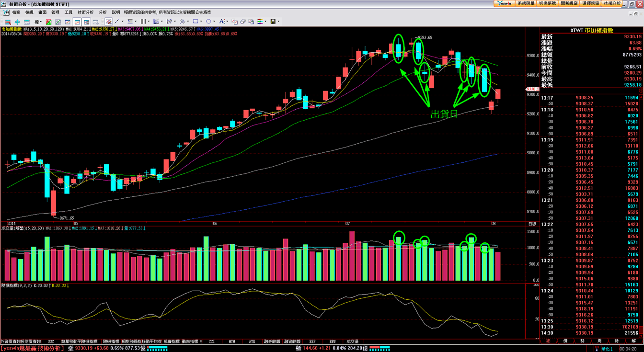This screenshot has width=644, height=352.
Task: Switch to the 融資餘額 tab
Action: 292,341
